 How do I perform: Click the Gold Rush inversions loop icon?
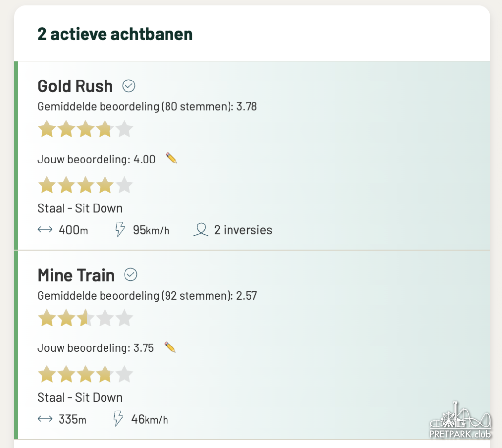coord(201,230)
